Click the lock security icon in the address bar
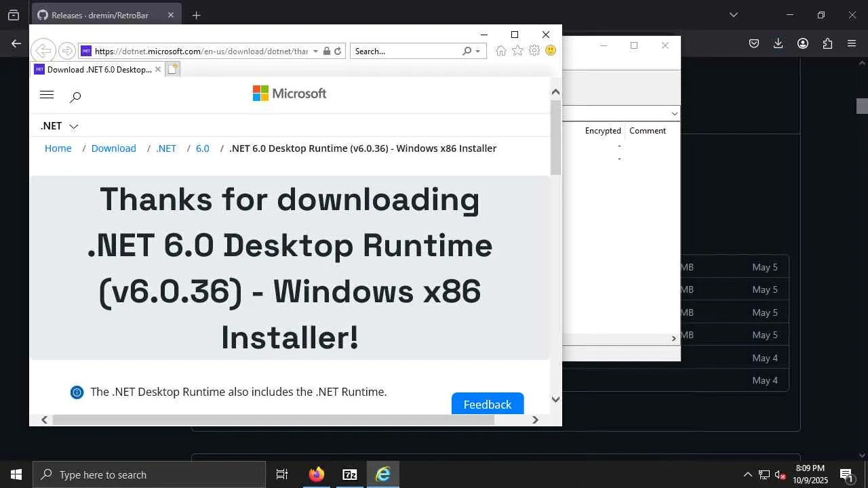Screen dimensions: 868x488 click(327, 51)
